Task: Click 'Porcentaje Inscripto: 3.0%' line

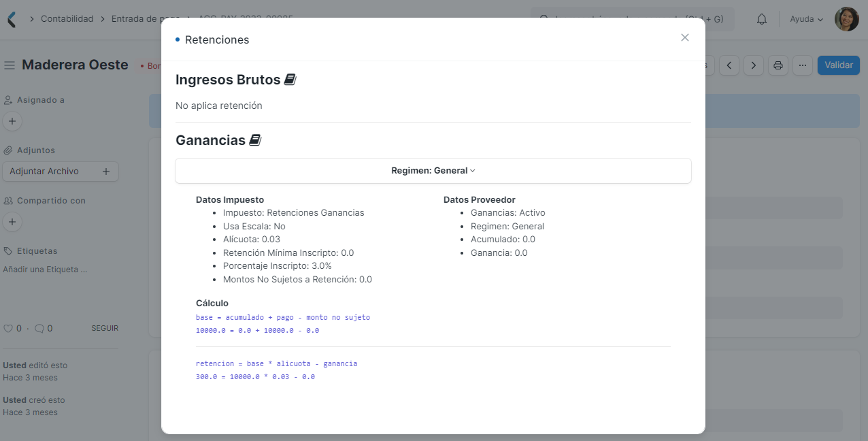Action: coord(278,266)
